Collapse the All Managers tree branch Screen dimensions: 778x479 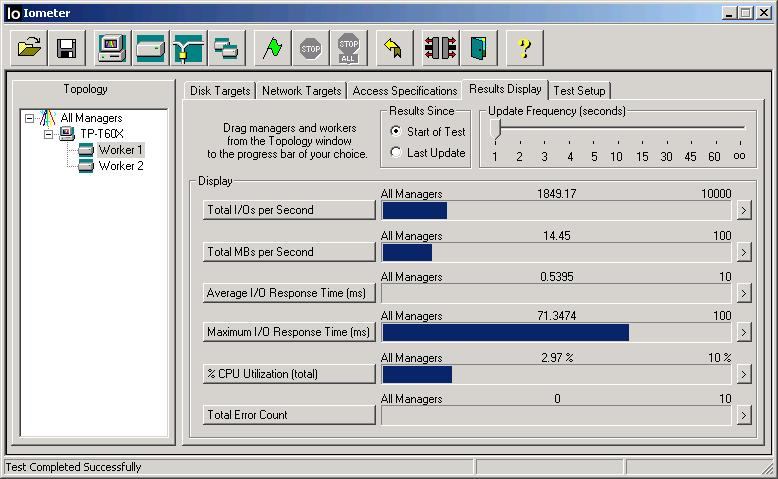point(30,118)
